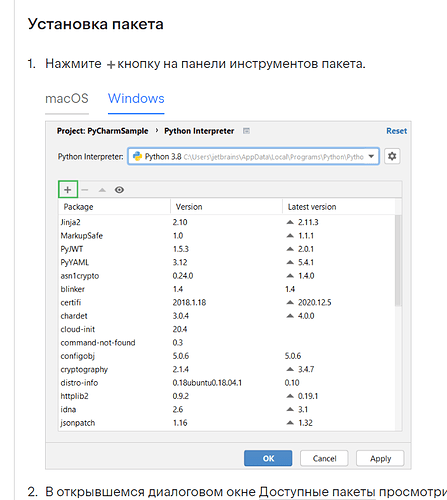Click upgrade arrow beside cryptography 3.4.7
Screen dimensions: 447x500
pos(290,369)
